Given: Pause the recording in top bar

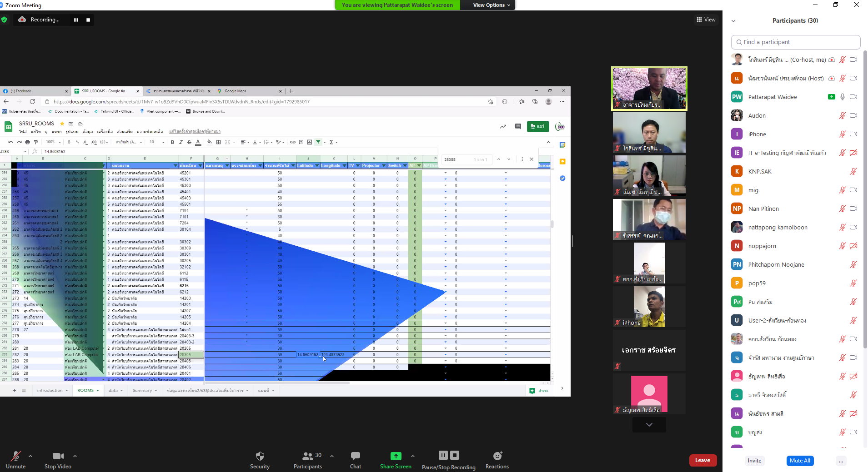Looking at the screenshot, I should (76, 20).
